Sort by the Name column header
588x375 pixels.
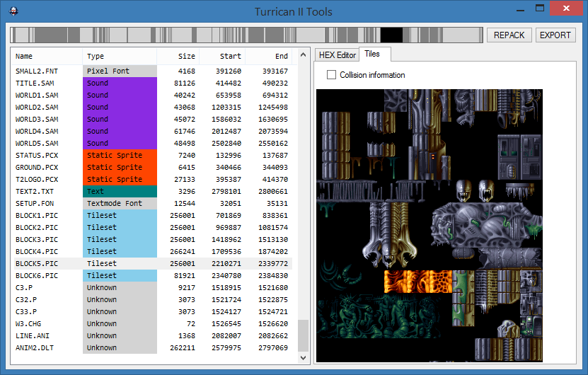tap(47, 57)
